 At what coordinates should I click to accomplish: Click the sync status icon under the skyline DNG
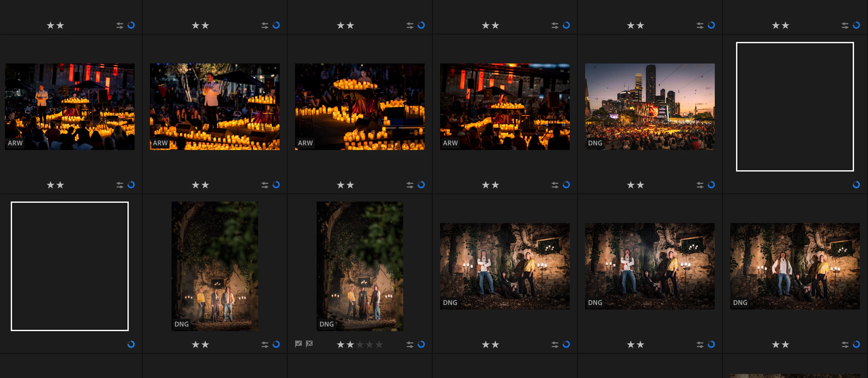point(711,185)
